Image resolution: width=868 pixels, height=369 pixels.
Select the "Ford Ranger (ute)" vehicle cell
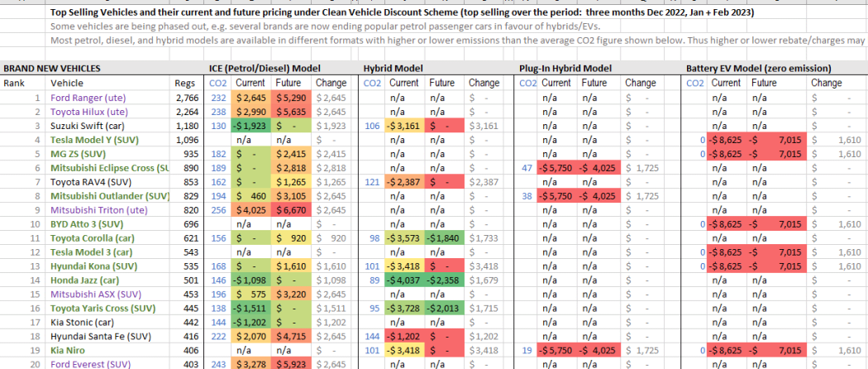pos(108,98)
